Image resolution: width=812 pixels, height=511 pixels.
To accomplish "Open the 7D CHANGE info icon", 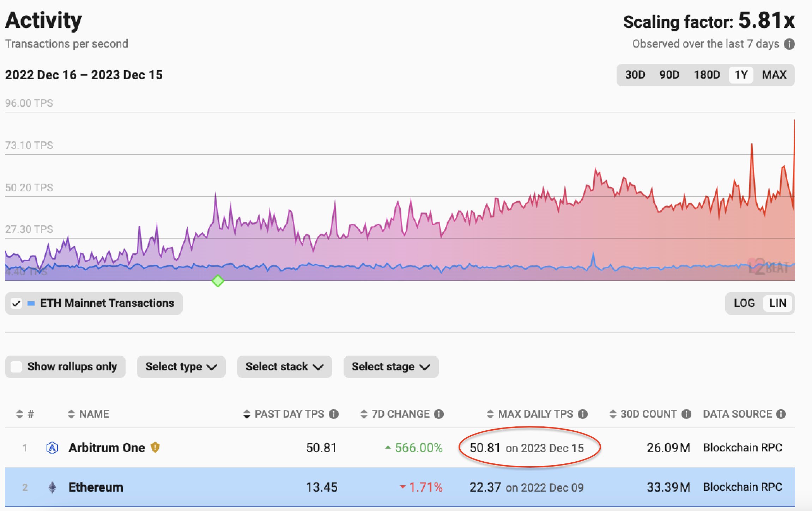I will (x=439, y=414).
